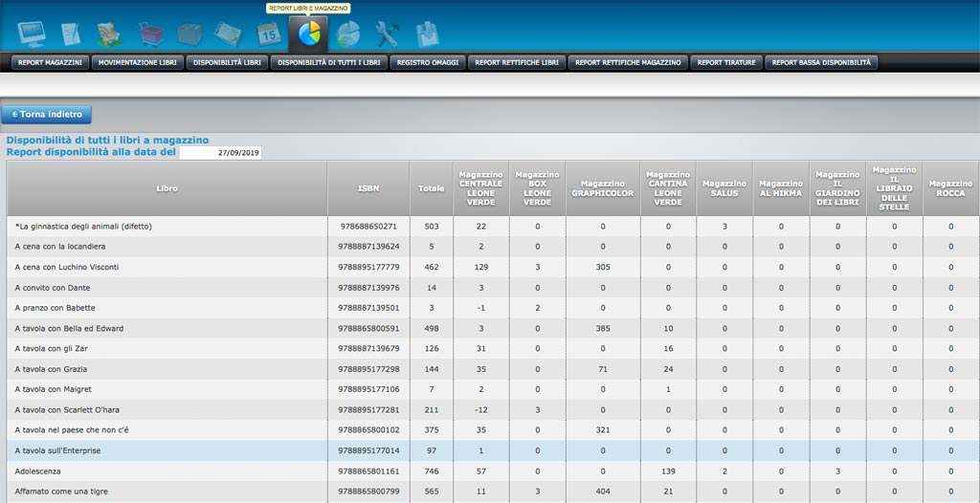Click the report date field 27/09/2019

[220, 153]
